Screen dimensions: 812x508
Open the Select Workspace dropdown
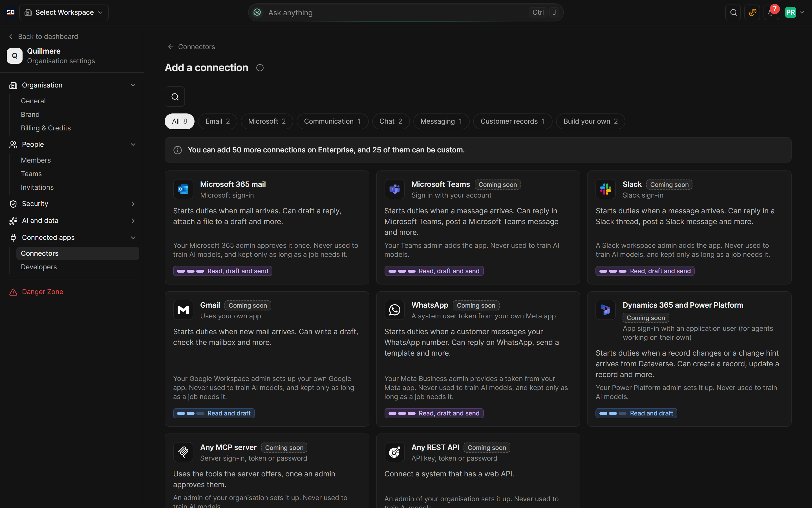point(64,12)
